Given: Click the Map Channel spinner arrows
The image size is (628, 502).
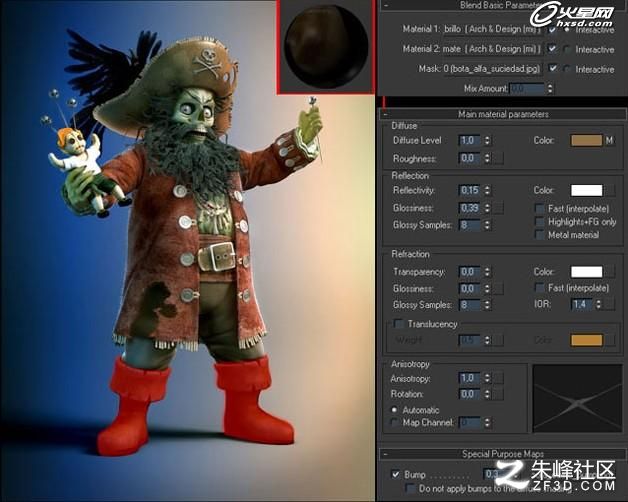Looking at the screenshot, I should pyautogui.click(x=487, y=422).
